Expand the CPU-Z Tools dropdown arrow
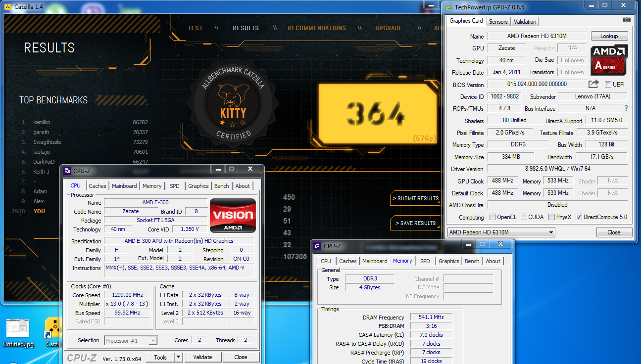This screenshot has width=641, height=364. [x=178, y=357]
